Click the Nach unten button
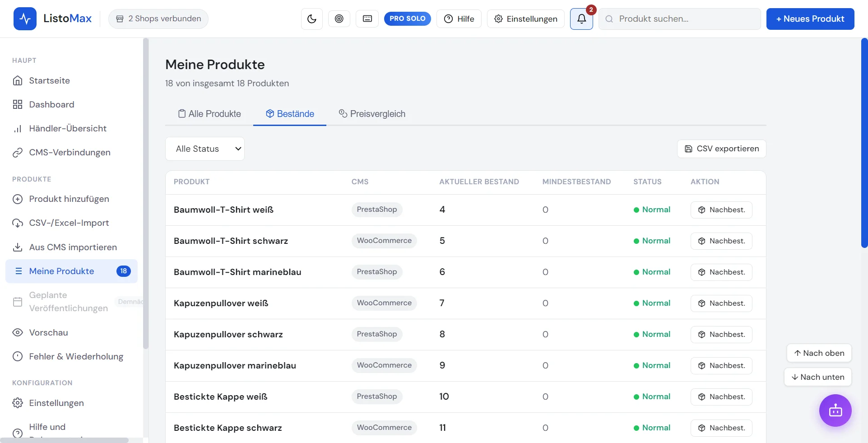The height and width of the screenshot is (443, 868). [818, 377]
